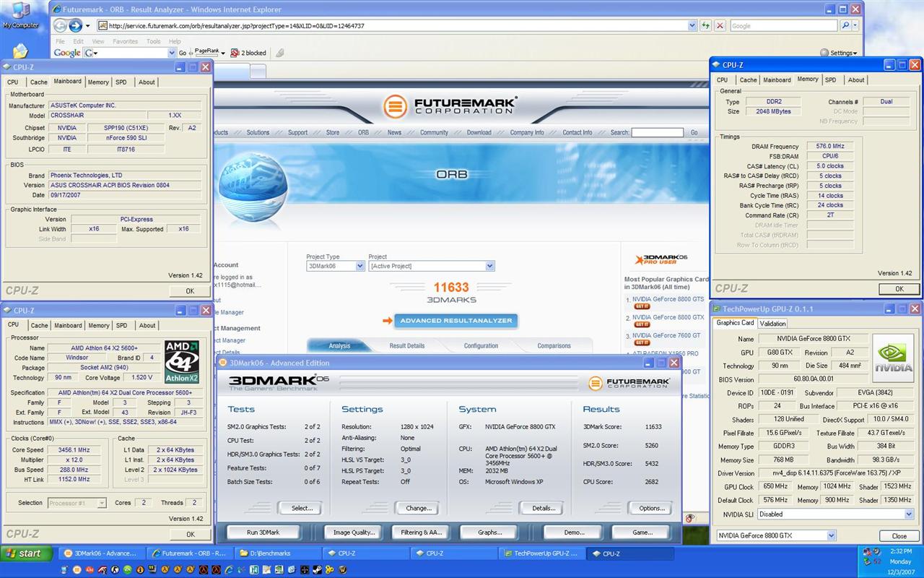924x578 pixels.
Task: Open the Comparisons tab on the ORB page
Action: tap(554, 345)
